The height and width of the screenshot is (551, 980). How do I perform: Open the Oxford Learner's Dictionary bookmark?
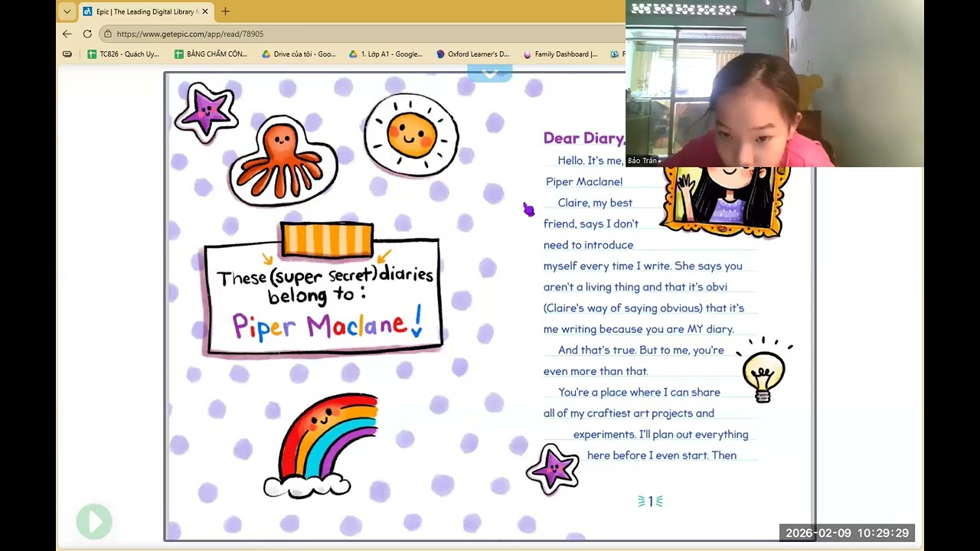click(x=472, y=54)
